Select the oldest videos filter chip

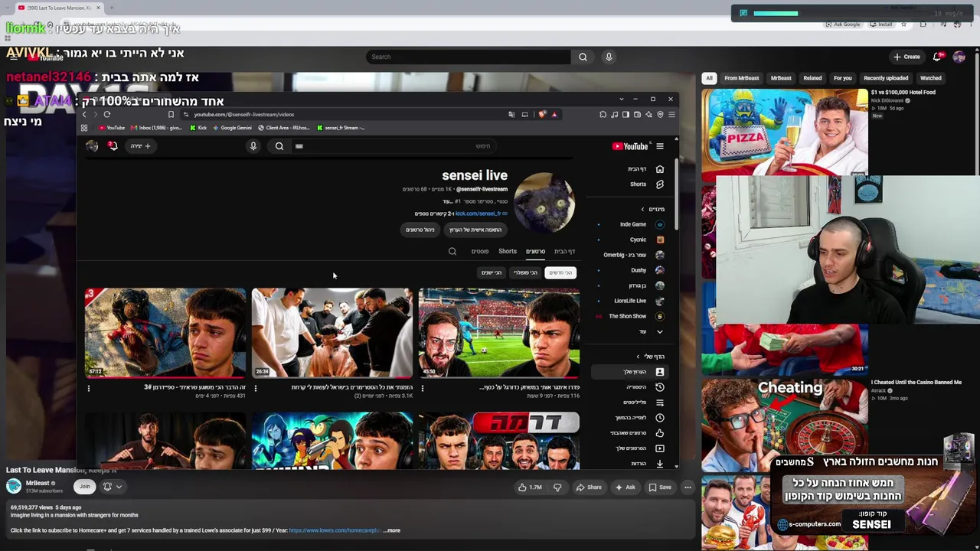tap(491, 272)
